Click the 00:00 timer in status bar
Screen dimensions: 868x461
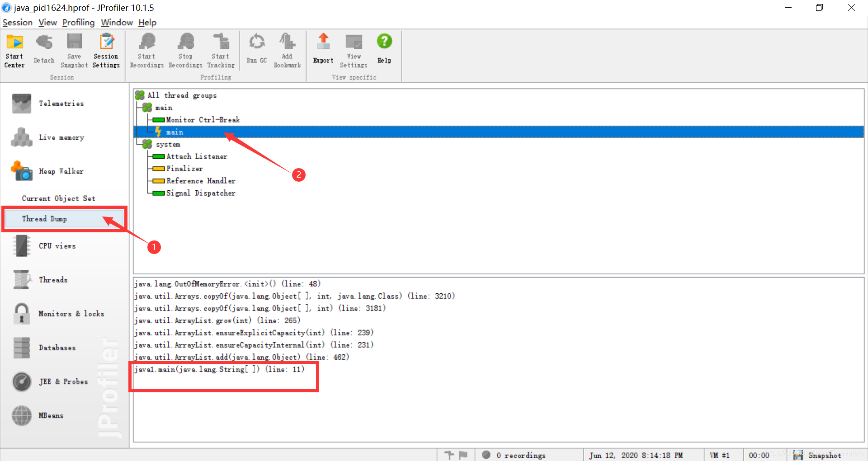759,455
